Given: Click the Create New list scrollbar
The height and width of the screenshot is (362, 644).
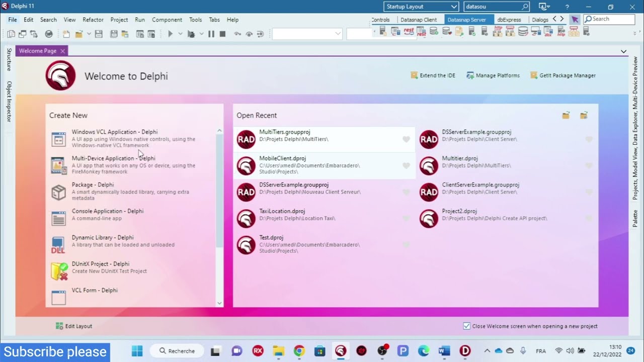Looking at the screenshot, I should pos(219,191).
